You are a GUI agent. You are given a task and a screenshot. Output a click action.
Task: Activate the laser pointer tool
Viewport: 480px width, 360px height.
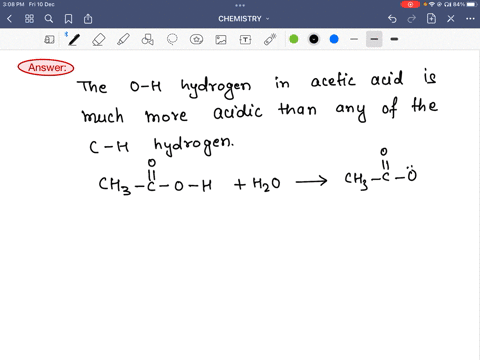coord(270,39)
